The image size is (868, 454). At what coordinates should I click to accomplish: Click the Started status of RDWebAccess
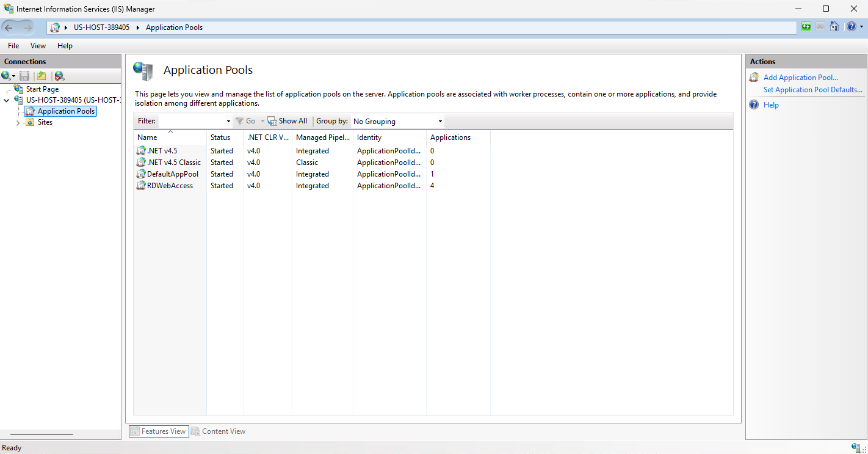tap(222, 186)
